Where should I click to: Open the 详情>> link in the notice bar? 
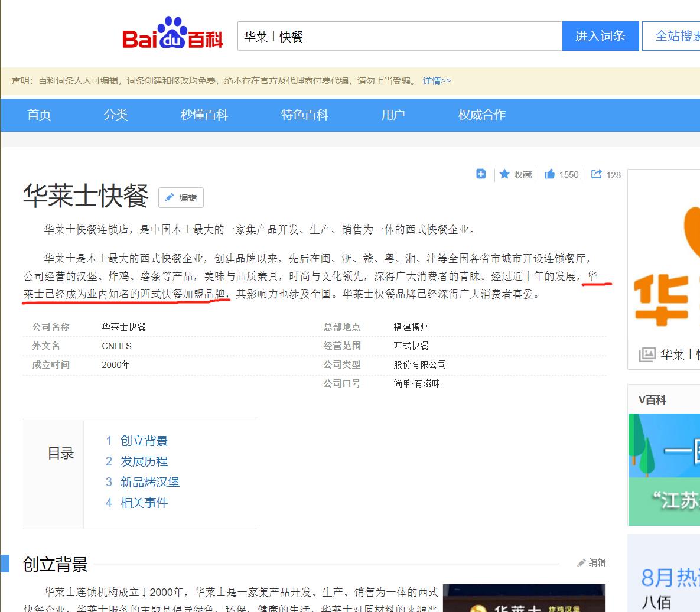tap(437, 80)
